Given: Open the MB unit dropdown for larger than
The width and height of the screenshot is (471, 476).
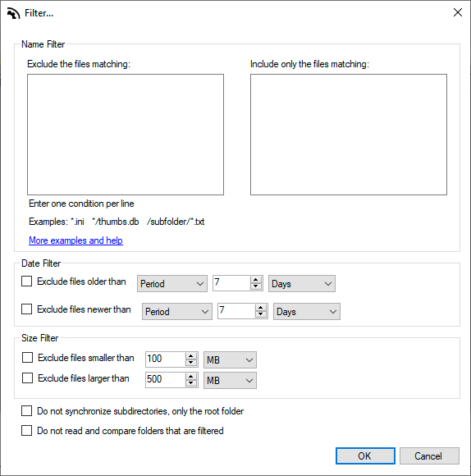Looking at the screenshot, I should pos(230,380).
